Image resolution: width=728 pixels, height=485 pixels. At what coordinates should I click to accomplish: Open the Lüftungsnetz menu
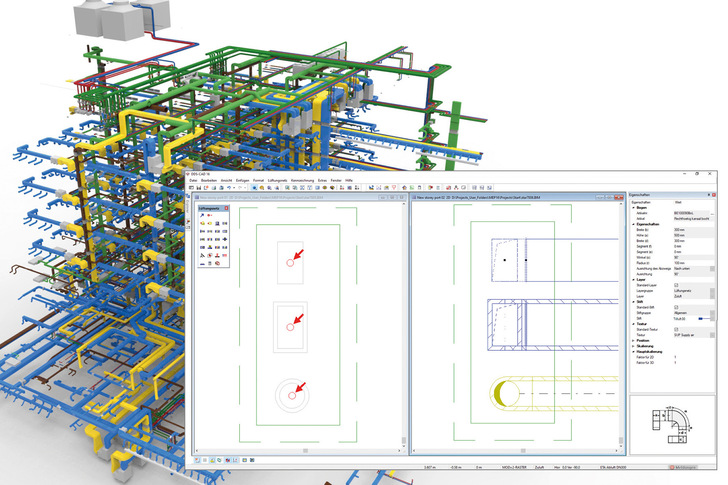(280, 178)
